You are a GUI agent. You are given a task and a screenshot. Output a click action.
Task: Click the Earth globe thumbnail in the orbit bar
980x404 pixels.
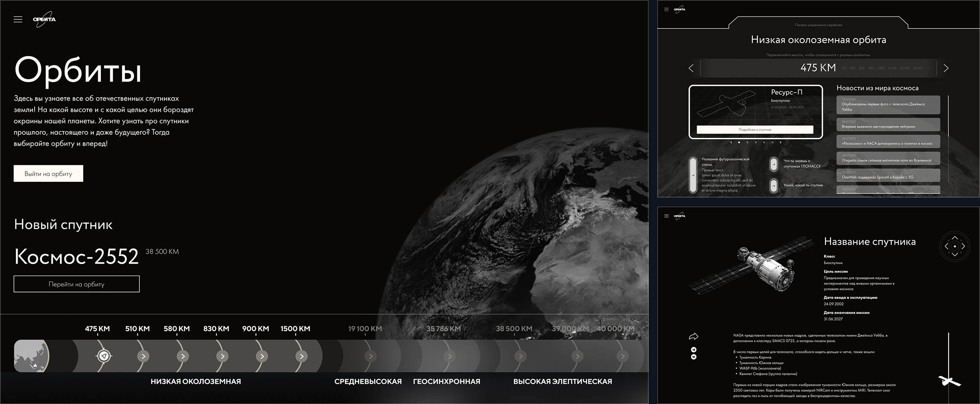[32, 356]
